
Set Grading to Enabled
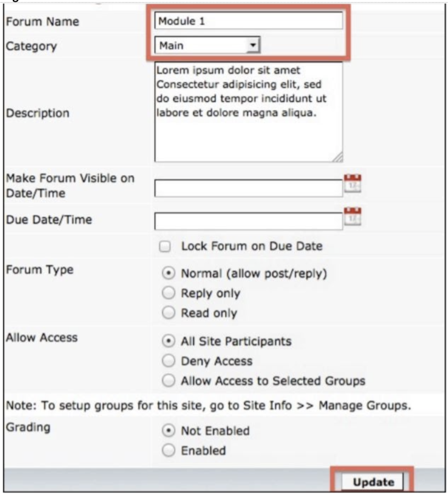(168, 451)
